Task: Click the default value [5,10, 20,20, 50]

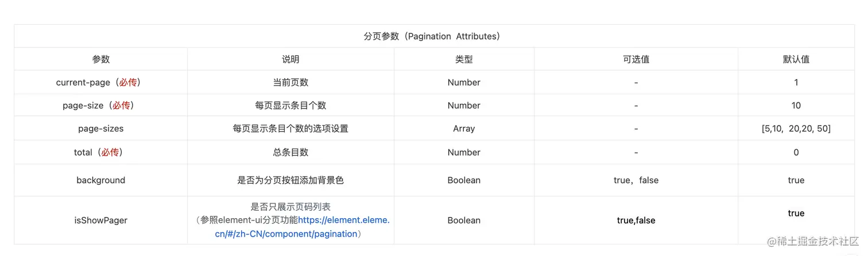Action: click(796, 129)
